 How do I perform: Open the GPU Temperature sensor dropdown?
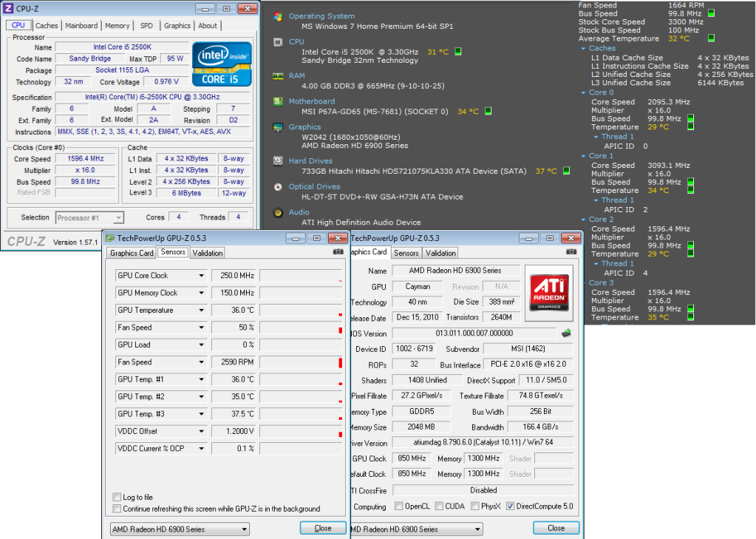(x=201, y=311)
